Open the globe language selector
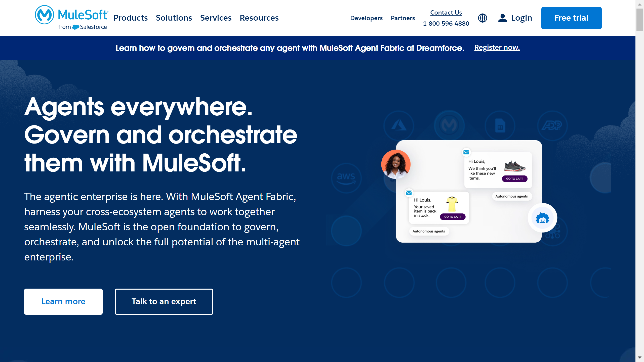The image size is (644, 362). tap(482, 18)
